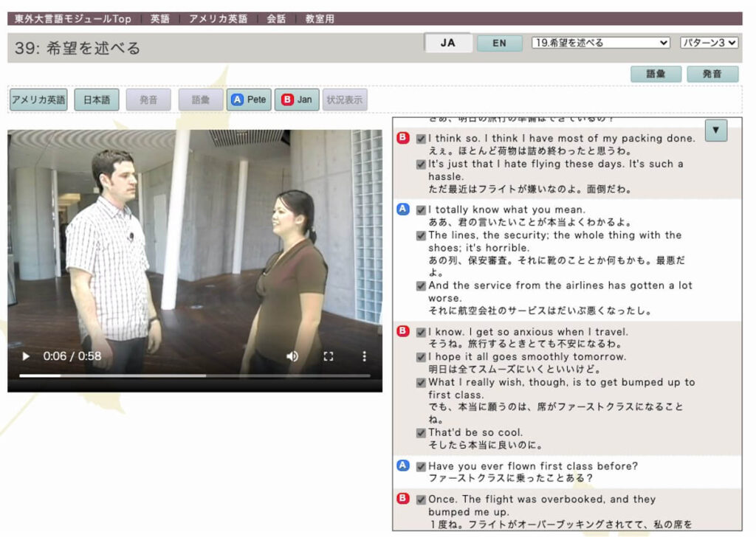Mute the video volume

click(292, 356)
